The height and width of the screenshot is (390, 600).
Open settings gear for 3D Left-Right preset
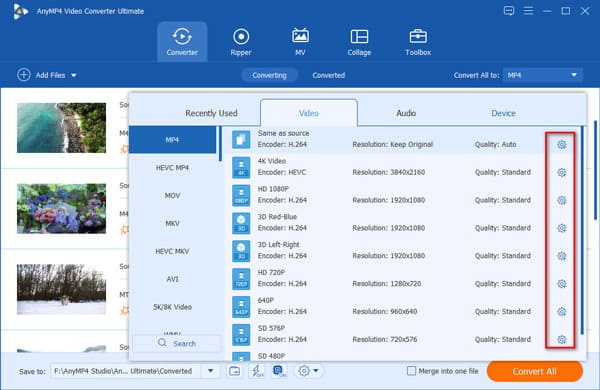coord(561,256)
